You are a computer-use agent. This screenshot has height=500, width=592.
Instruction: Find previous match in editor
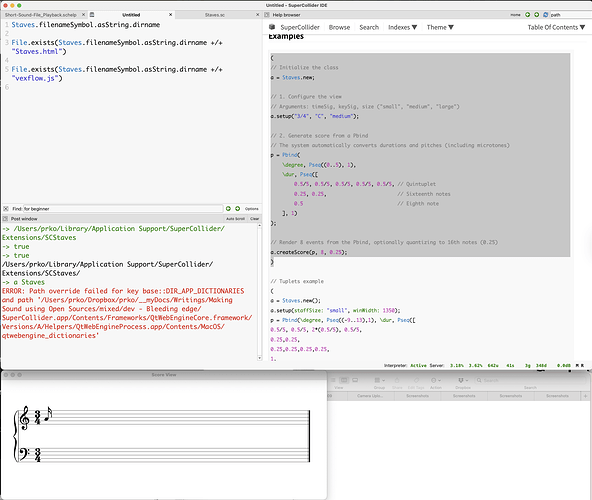(x=228, y=208)
